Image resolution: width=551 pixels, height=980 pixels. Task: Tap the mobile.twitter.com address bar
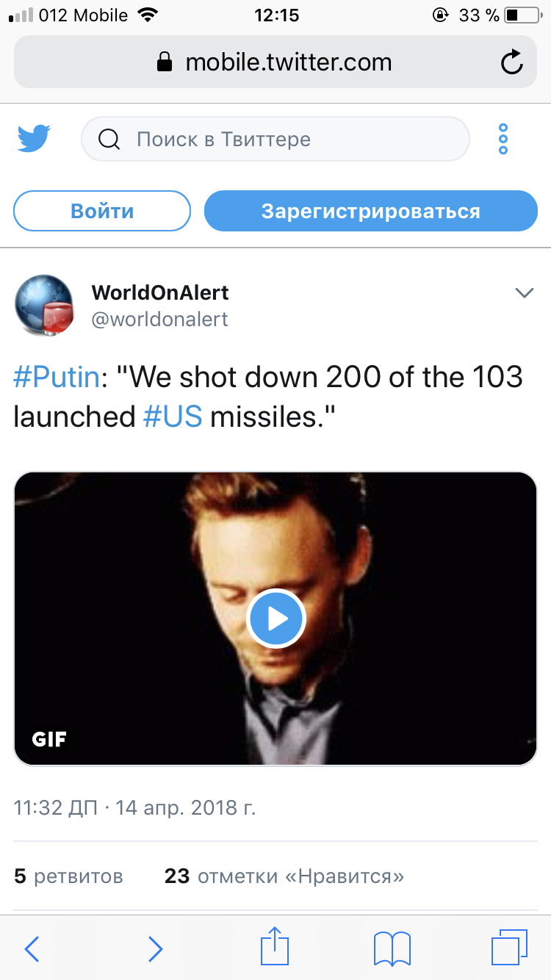(x=275, y=62)
